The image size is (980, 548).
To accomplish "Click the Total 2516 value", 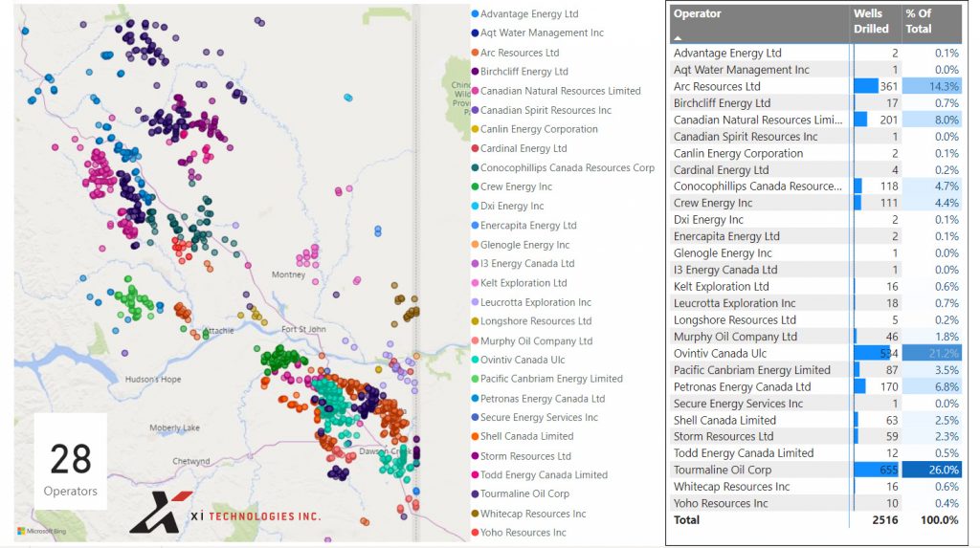I will [885, 520].
